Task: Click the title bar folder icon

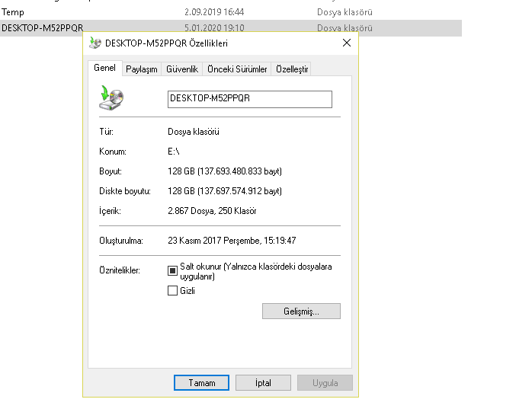Action: point(95,43)
